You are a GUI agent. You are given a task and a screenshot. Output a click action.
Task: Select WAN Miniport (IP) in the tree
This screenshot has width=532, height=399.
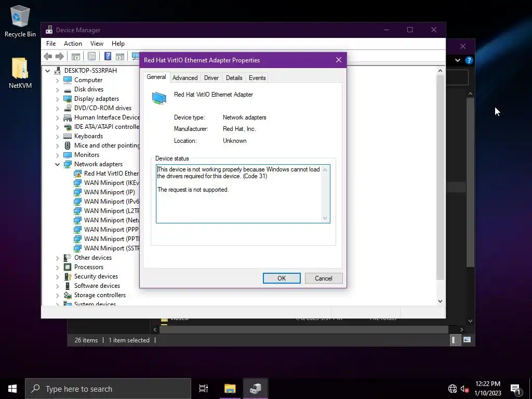click(110, 192)
